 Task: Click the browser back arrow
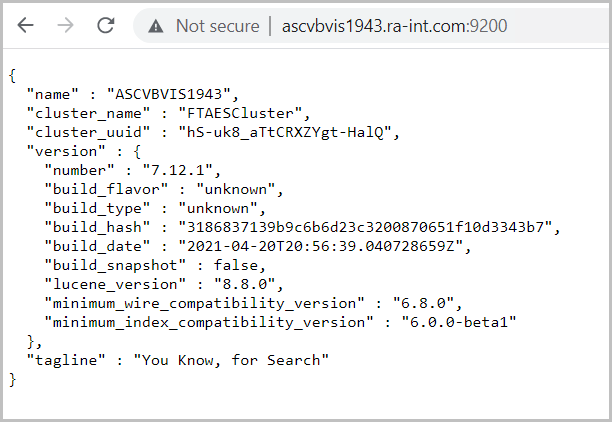tap(26, 26)
